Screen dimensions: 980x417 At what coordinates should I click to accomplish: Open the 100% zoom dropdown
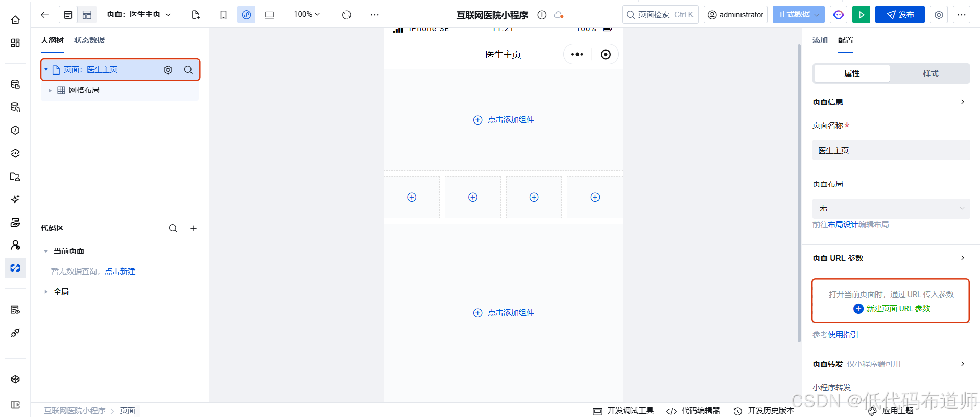tap(307, 14)
